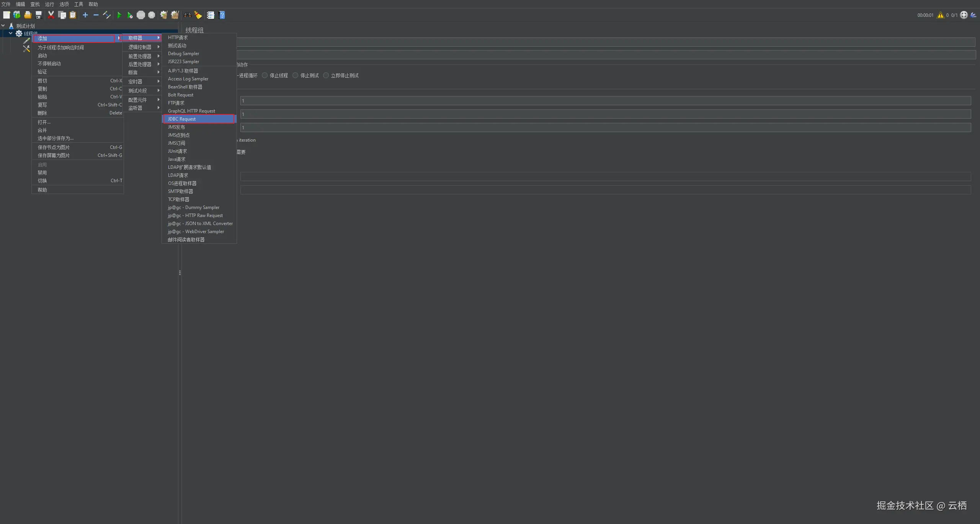Select the 立即停止测试 radio button
This screenshot has height=524, width=980.
(x=326, y=75)
